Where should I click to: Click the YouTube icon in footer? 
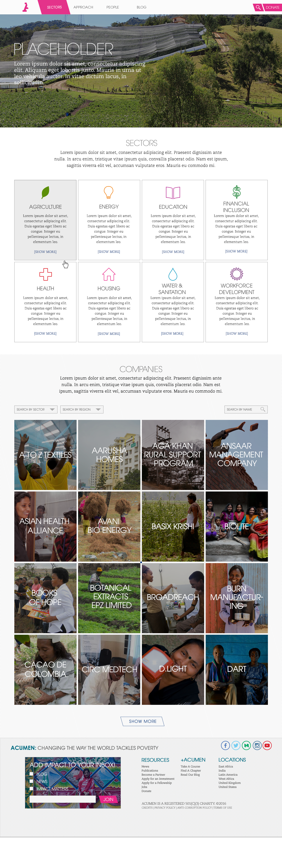pyautogui.click(x=267, y=745)
